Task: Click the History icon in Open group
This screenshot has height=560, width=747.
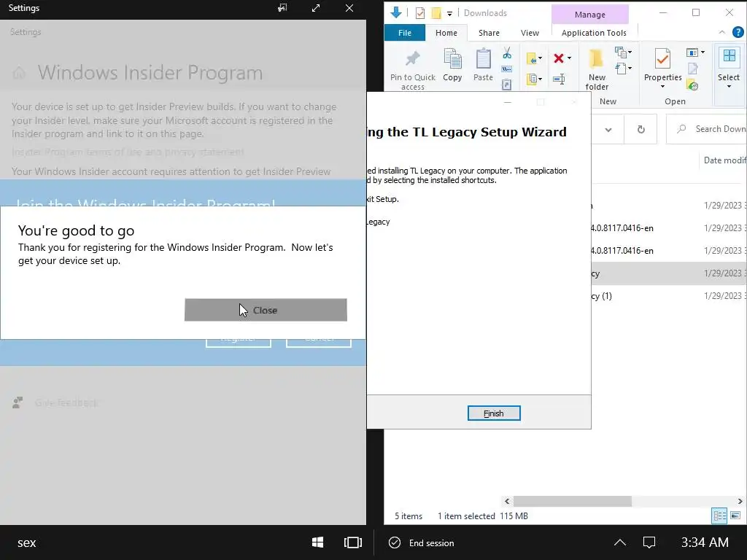Action: click(693, 86)
